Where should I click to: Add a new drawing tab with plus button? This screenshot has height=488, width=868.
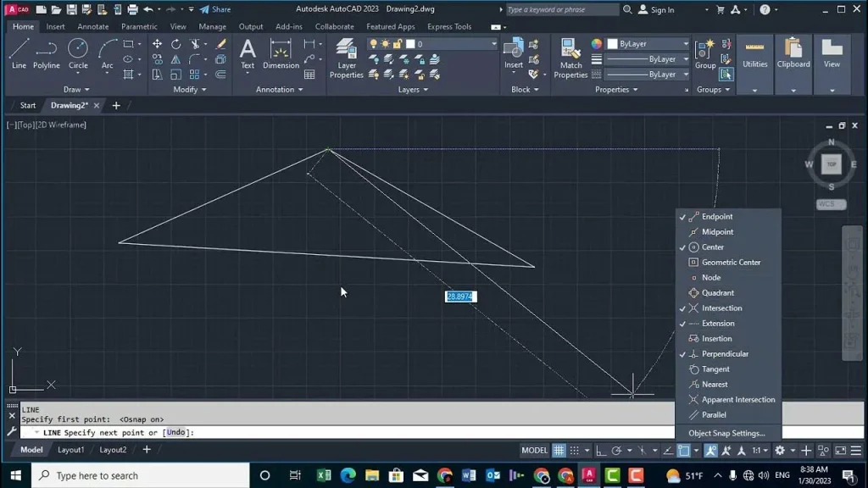coord(115,105)
